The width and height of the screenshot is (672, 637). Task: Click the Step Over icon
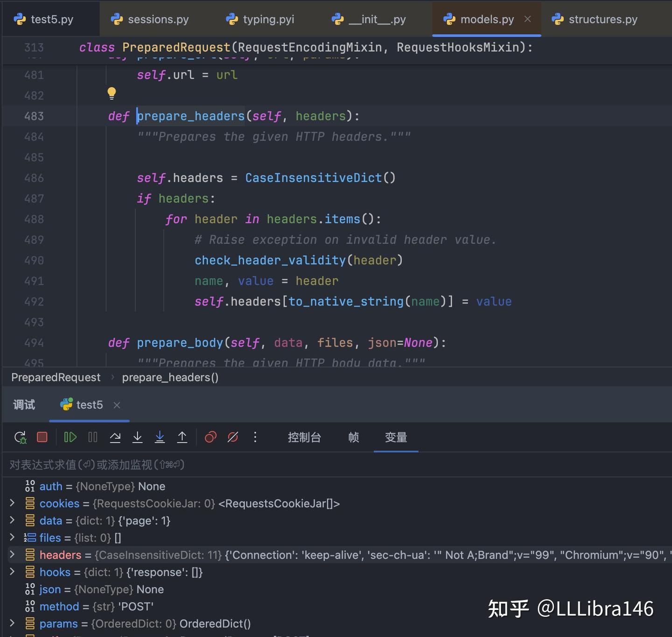(x=115, y=437)
